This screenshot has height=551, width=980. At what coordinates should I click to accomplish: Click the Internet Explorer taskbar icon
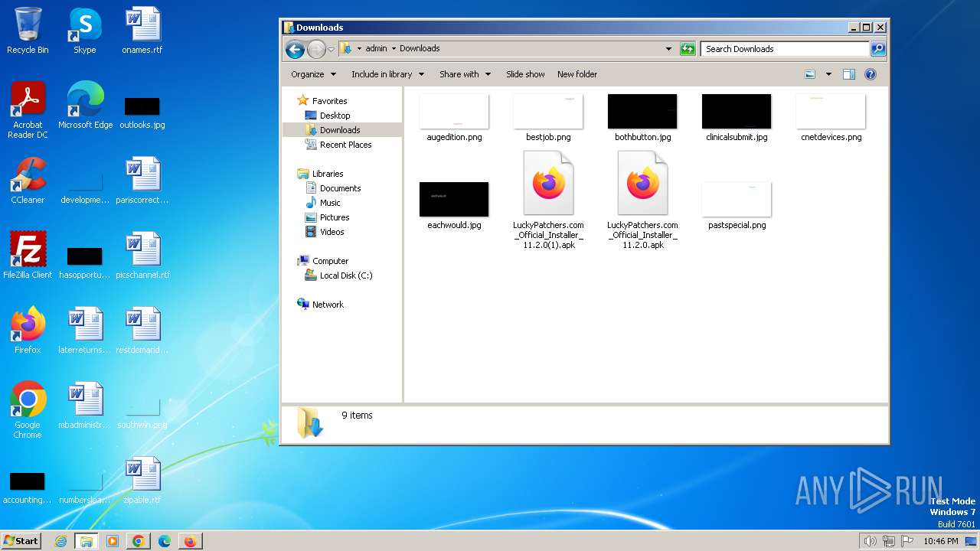click(x=61, y=541)
